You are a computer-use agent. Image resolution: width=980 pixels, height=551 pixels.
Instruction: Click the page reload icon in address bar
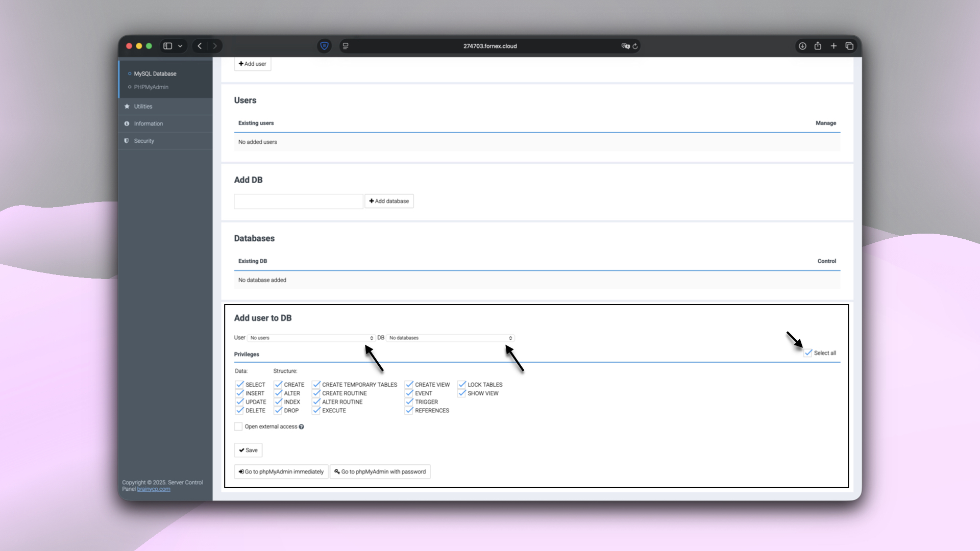(635, 46)
